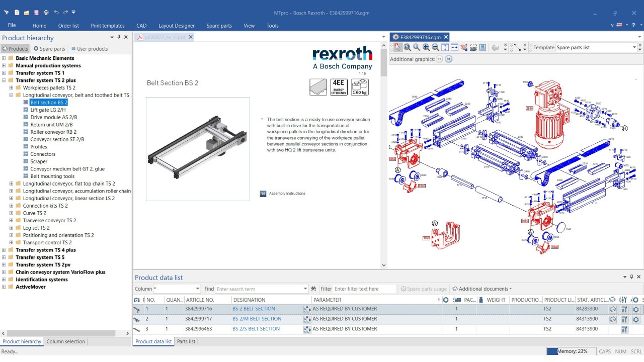
Task: Select the Zoom Out tool in CGM viewer
Action: click(435, 47)
